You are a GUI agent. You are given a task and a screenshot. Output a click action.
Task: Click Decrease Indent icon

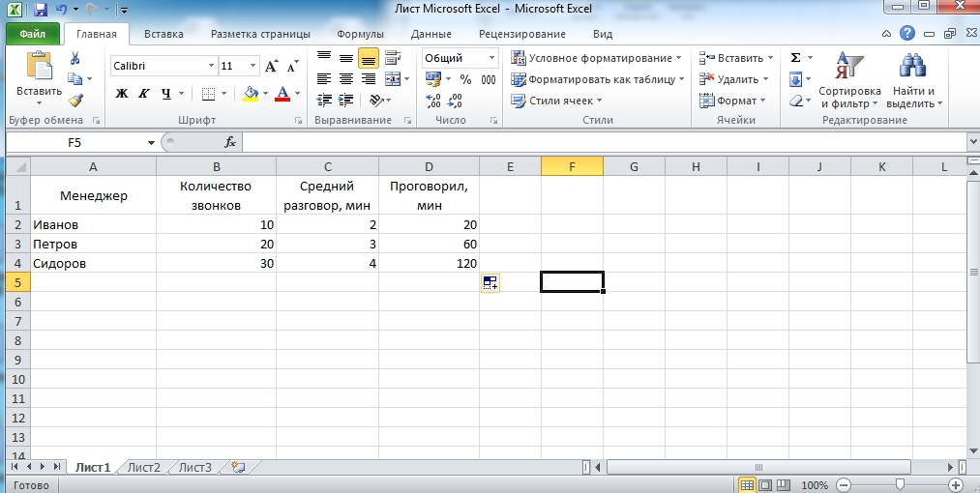coord(324,100)
